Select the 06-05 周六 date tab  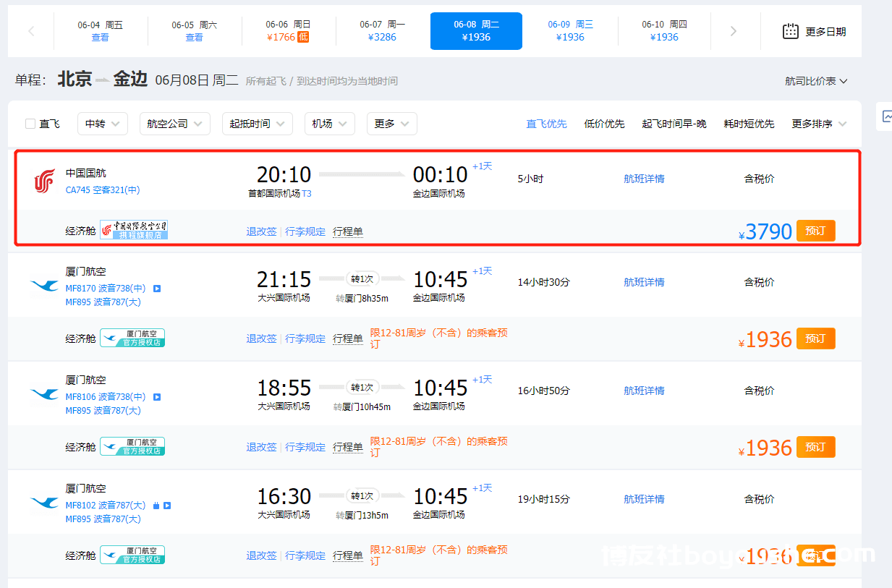[195, 31]
